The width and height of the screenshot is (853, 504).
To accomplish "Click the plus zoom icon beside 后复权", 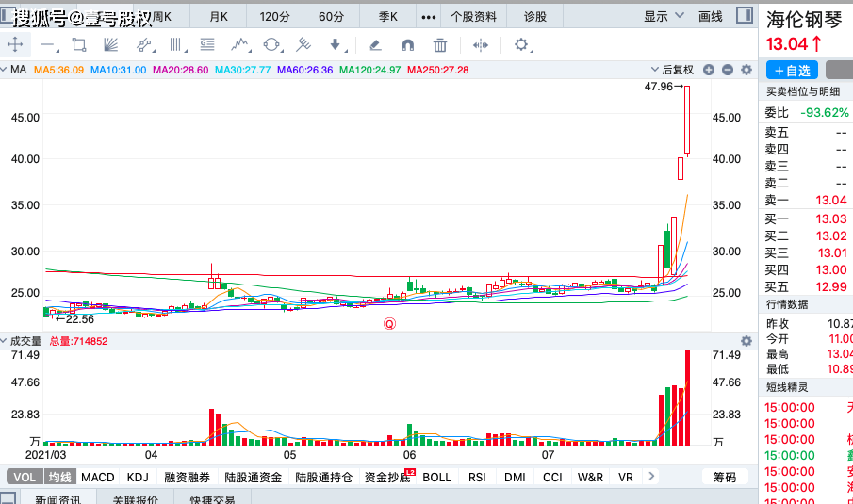I will (x=709, y=70).
